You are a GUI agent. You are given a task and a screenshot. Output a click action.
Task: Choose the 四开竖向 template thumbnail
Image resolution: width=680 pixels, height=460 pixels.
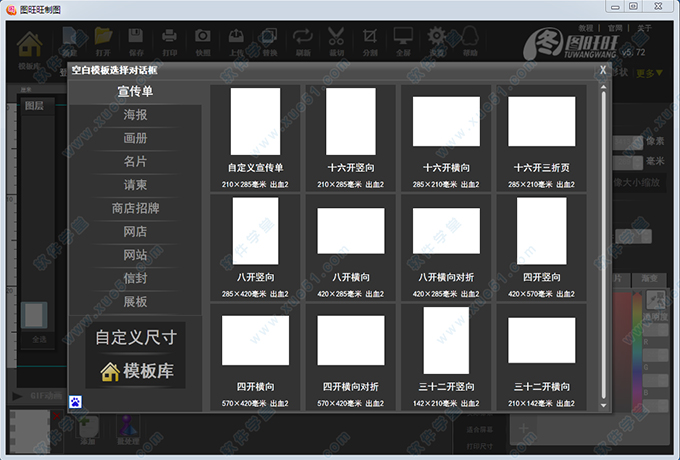coord(542,231)
